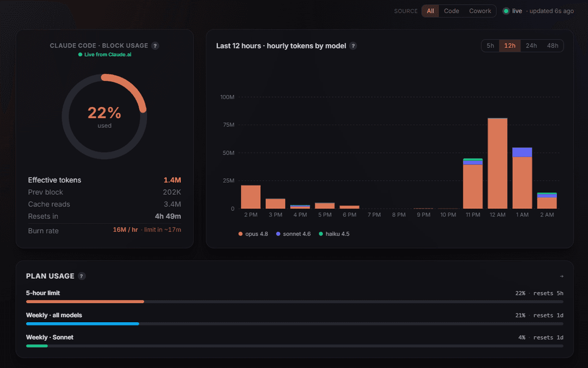Image resolution: width=588 pixels, height=368 pixels.
Task: Select the All source filter
Action: click(430, 11)
